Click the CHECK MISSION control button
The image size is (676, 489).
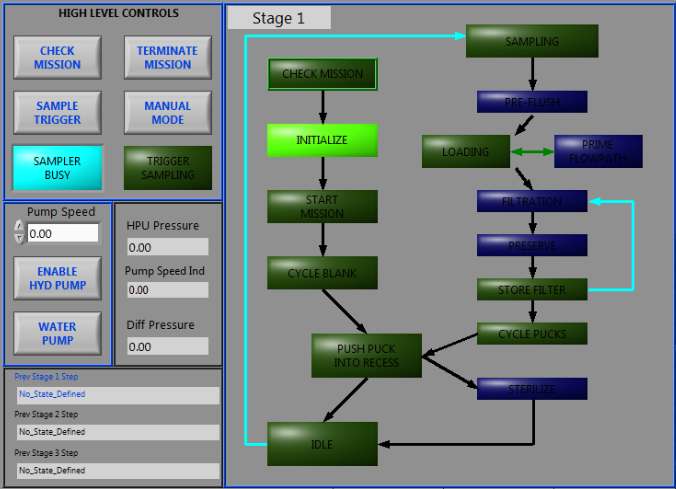pos(57,57)
